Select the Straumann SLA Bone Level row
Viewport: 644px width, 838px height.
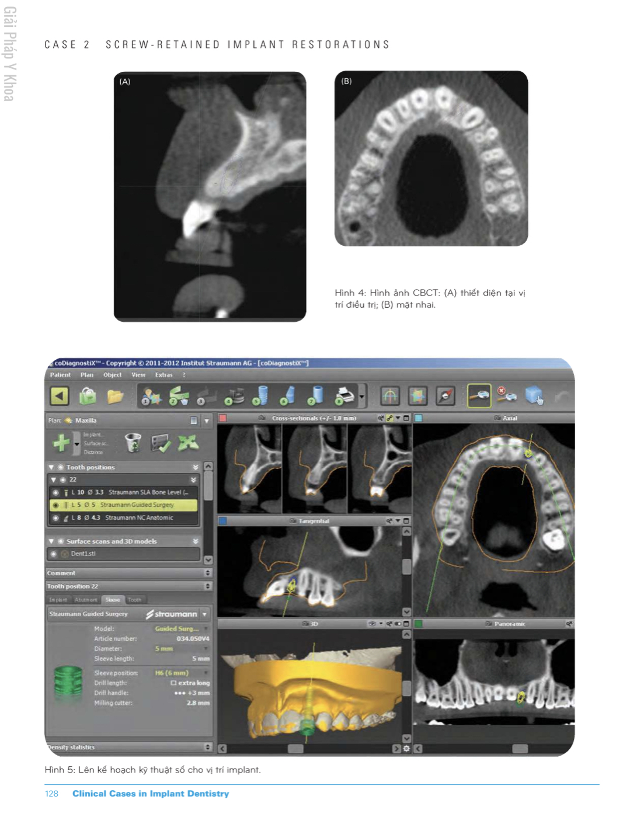[x=124, y=492]
